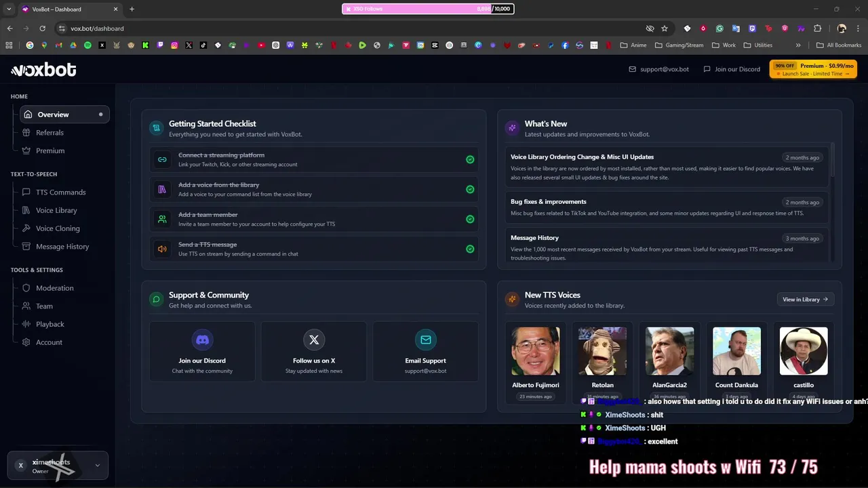Open the Email Support card
Image resolution: width=868 pixels, height=488 pixels.
(425, 351)
